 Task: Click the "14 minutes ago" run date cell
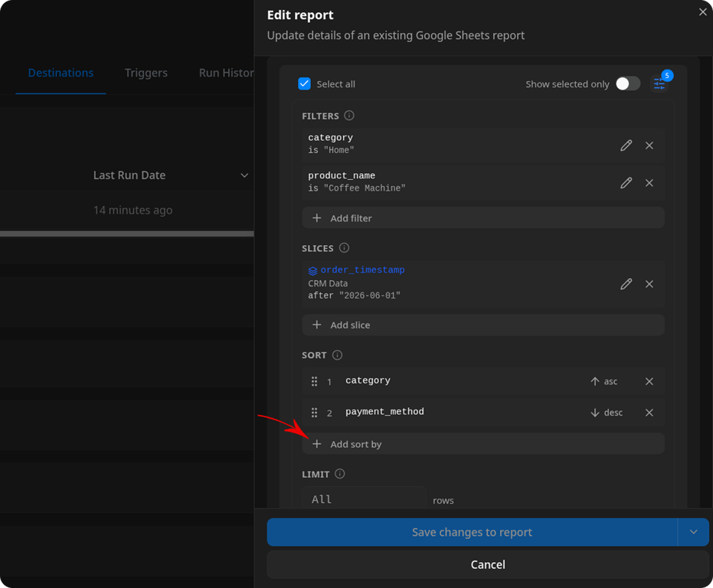[132, 210]
